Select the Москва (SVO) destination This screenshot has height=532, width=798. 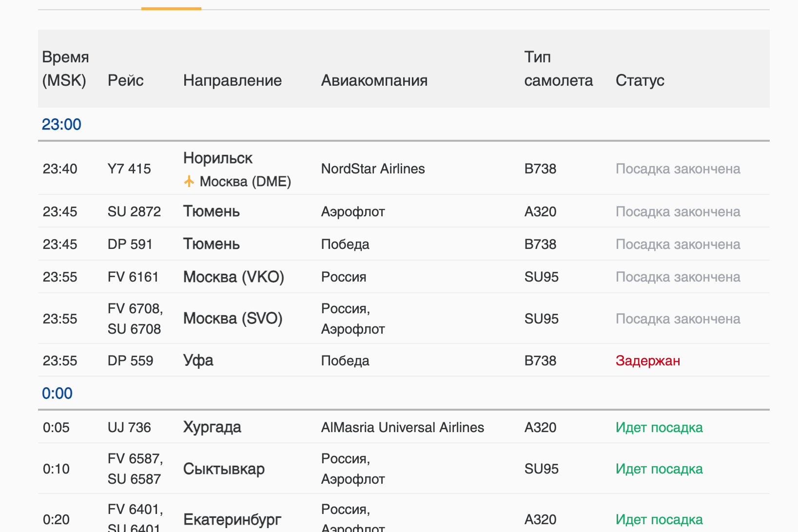233,319
